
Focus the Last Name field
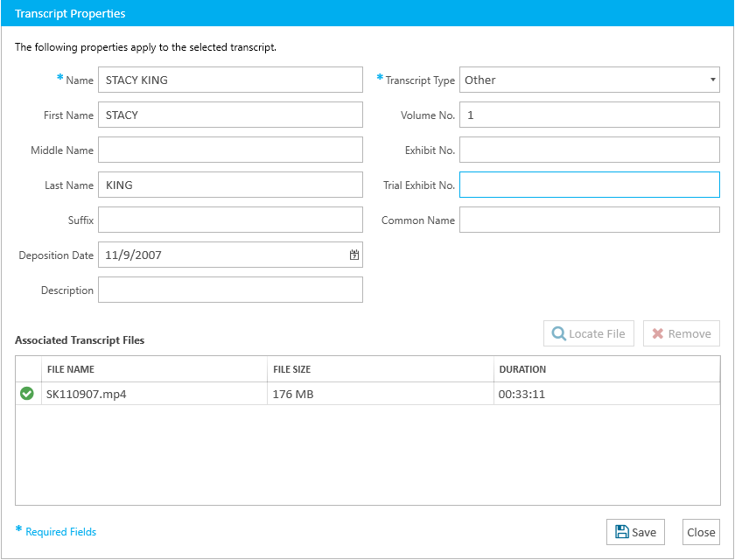[x=230, y=185]
